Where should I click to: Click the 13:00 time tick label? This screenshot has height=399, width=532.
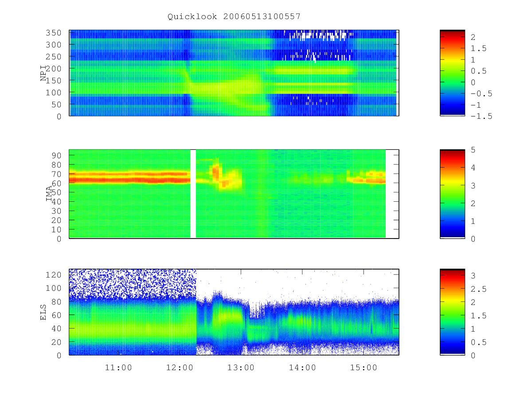coord(241,368)
